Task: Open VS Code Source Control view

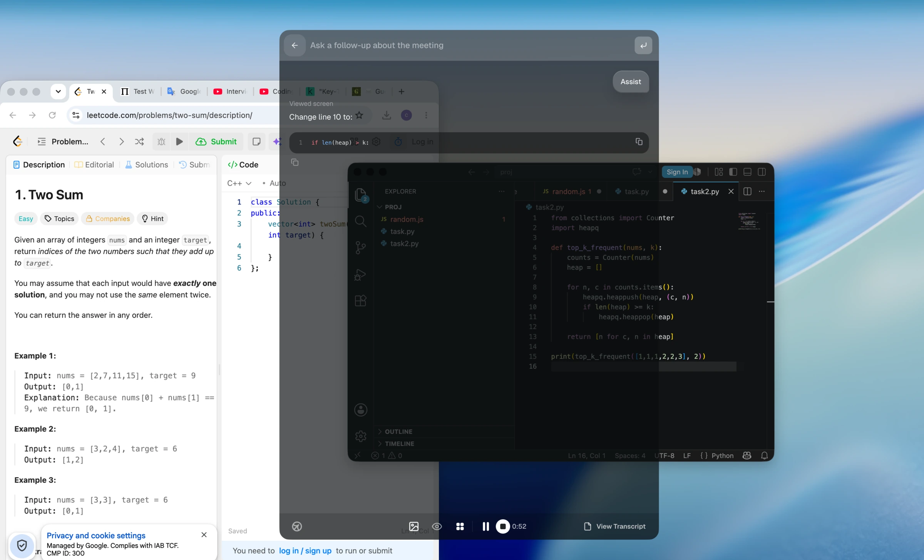Action: point(360,247)
